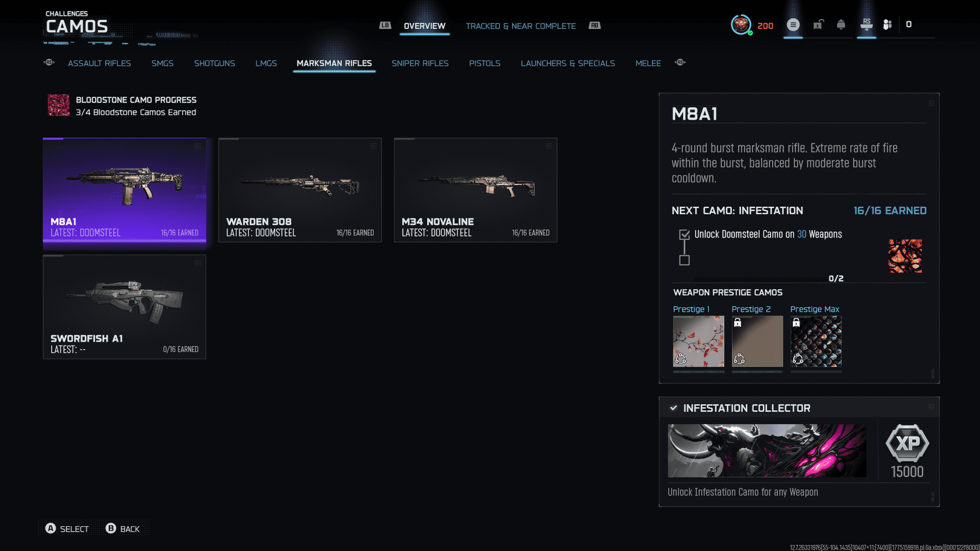
Task: Expand the M8A1 details panel corner grip
Action: coord(932,103)
